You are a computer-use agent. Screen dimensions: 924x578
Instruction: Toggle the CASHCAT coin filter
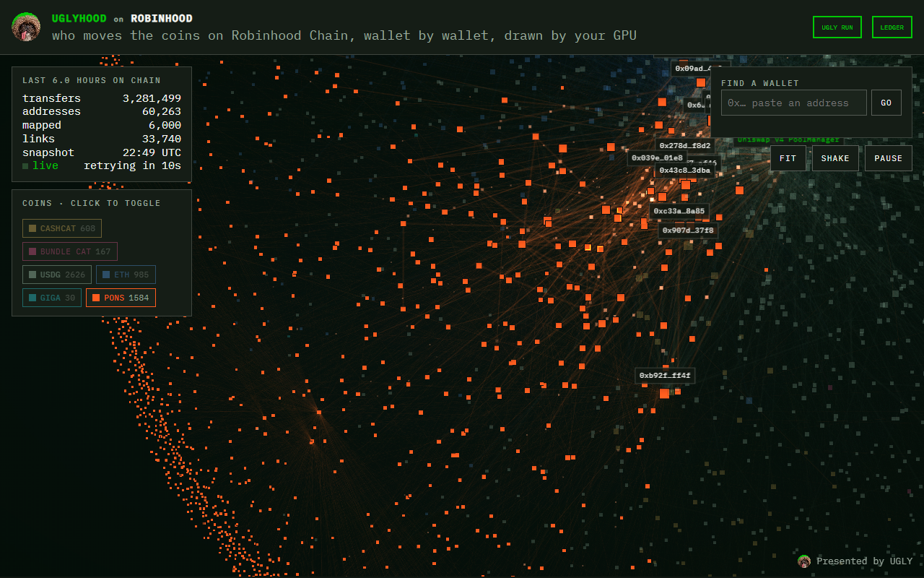(62, 229)
